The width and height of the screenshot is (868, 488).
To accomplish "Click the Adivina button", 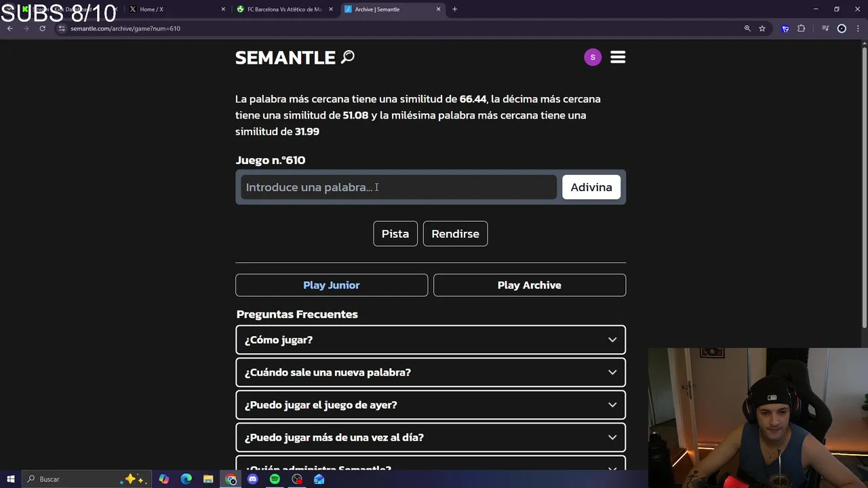I will coord(591,187).
